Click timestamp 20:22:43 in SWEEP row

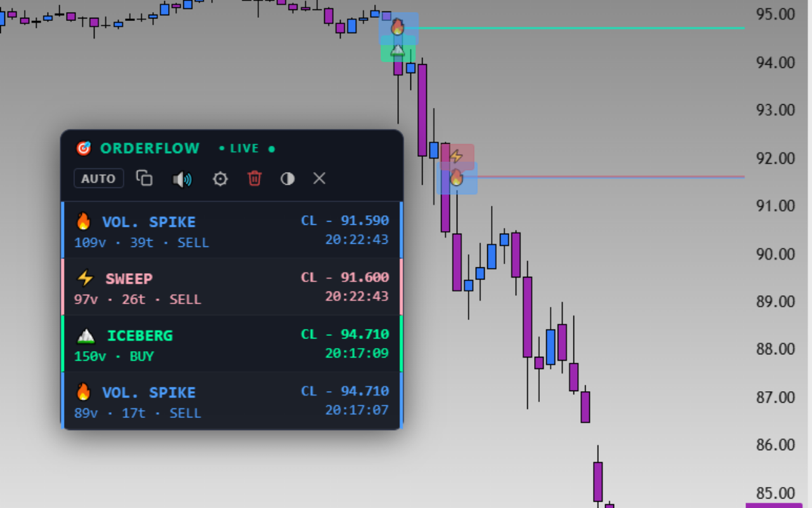[x=357, y=297]
